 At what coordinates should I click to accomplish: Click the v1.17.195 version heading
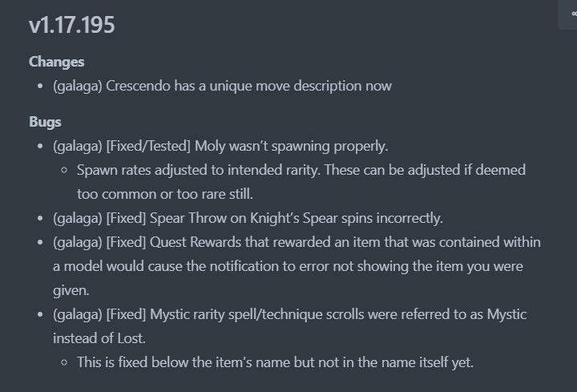pyautogui.click(x=72, y=25)
